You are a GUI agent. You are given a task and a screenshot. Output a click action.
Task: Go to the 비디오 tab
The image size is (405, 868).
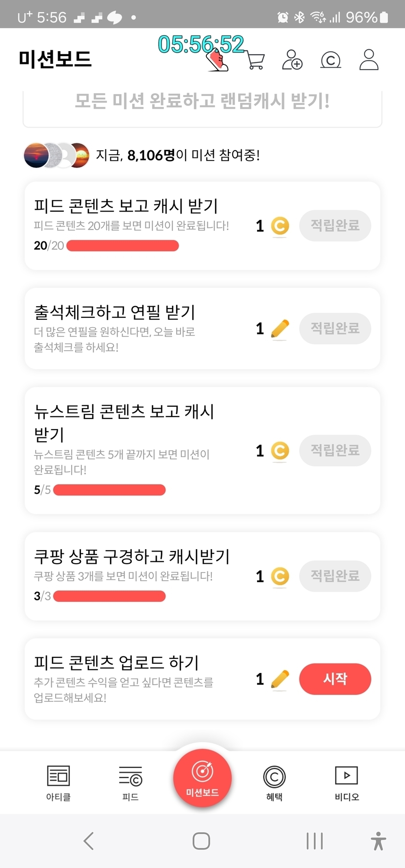pos(346,783)
